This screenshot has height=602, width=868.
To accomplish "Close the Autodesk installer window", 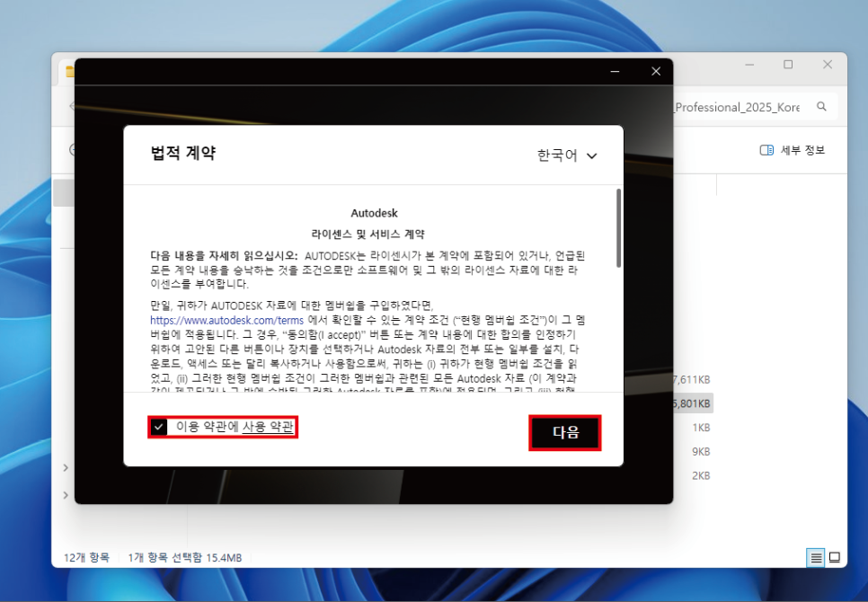I will 656,71.
